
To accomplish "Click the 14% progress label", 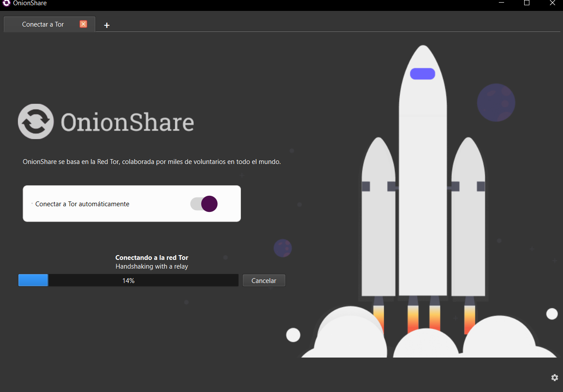I will point(128,281).
